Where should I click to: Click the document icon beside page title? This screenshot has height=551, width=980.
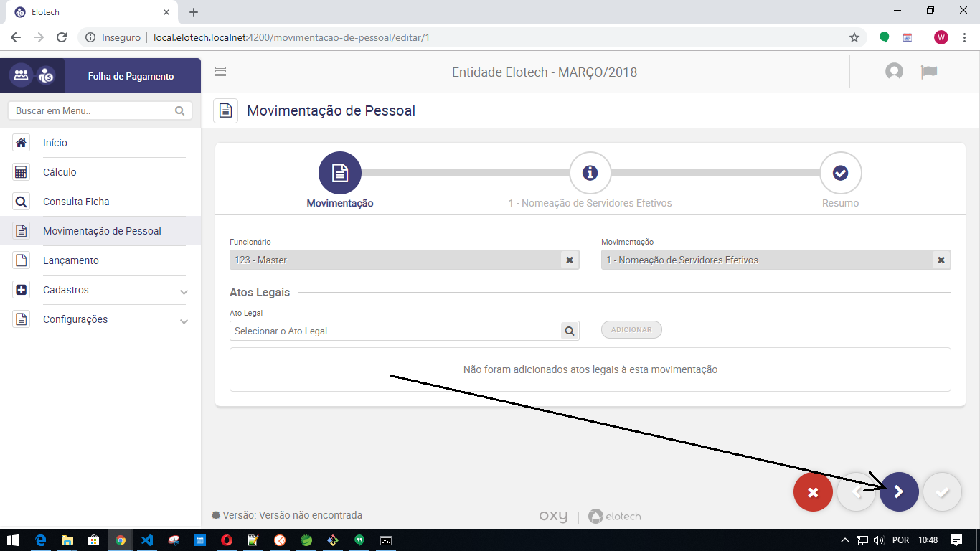[226, 111]
